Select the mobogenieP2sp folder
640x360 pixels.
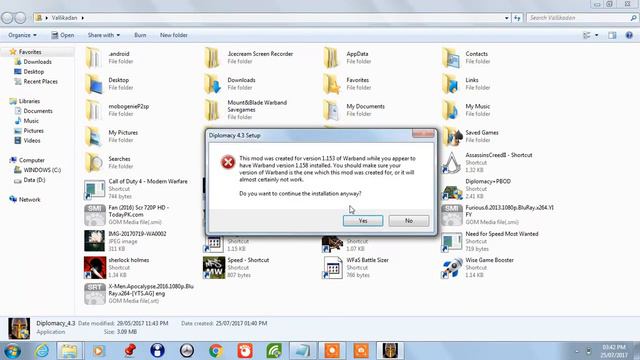[x=117, y=110]
